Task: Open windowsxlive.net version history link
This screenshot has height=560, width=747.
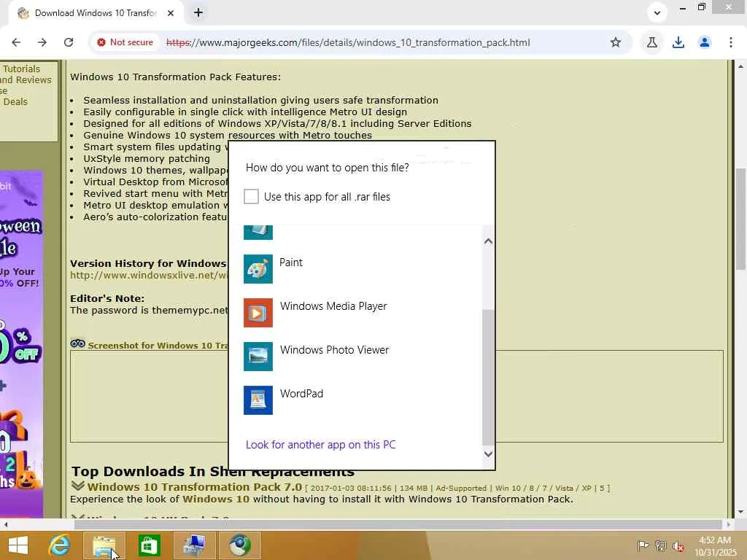Action: [x=149, y=275]
